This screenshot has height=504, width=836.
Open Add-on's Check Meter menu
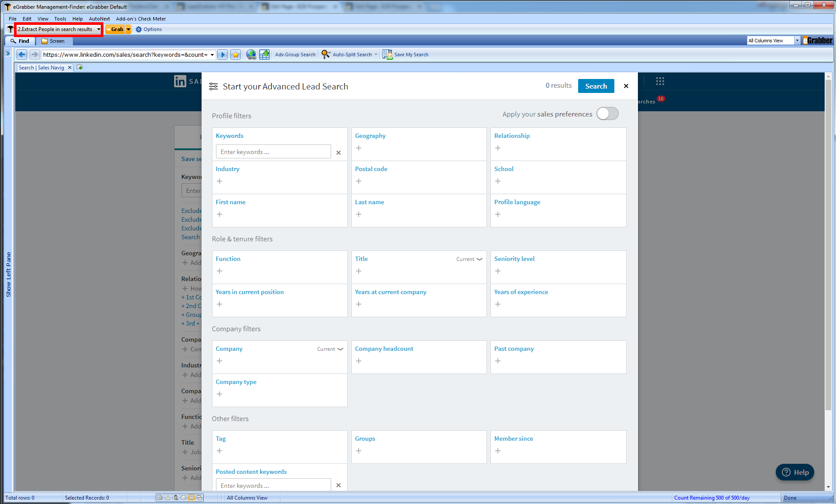(x=141, y=19)
